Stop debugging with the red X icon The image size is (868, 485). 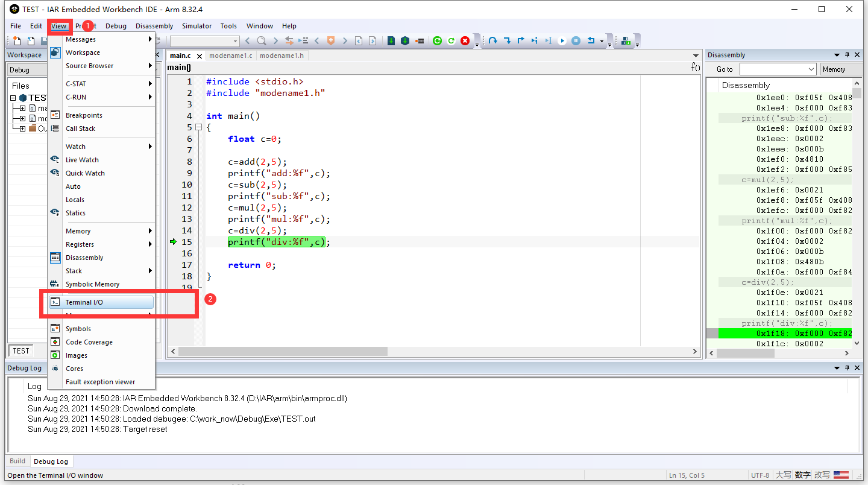(x=465, y=41)
